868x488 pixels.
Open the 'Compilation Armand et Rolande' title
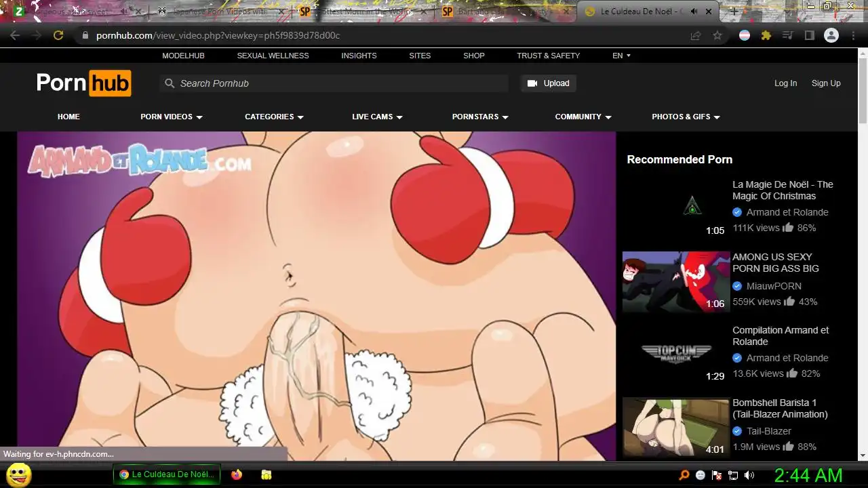781,336
